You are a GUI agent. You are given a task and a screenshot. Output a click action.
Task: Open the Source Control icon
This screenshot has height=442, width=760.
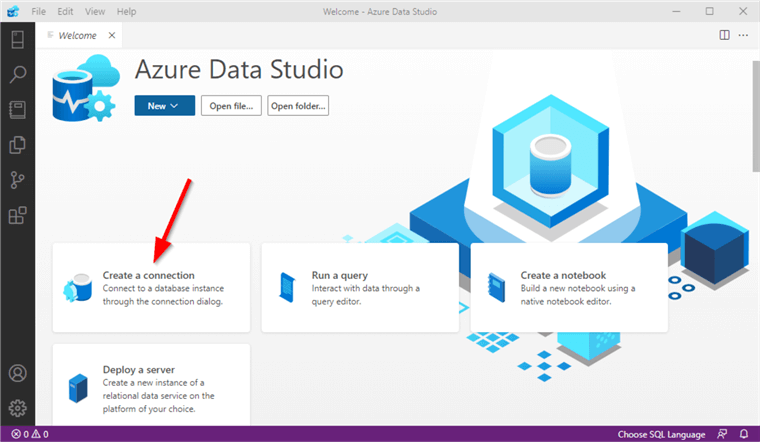tap(17, 180)
